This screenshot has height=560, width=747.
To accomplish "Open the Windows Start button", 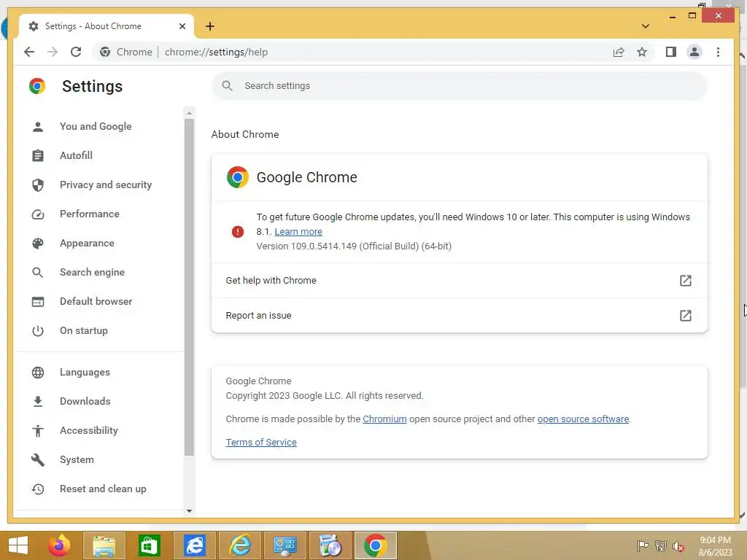I will tap(18, 545).
